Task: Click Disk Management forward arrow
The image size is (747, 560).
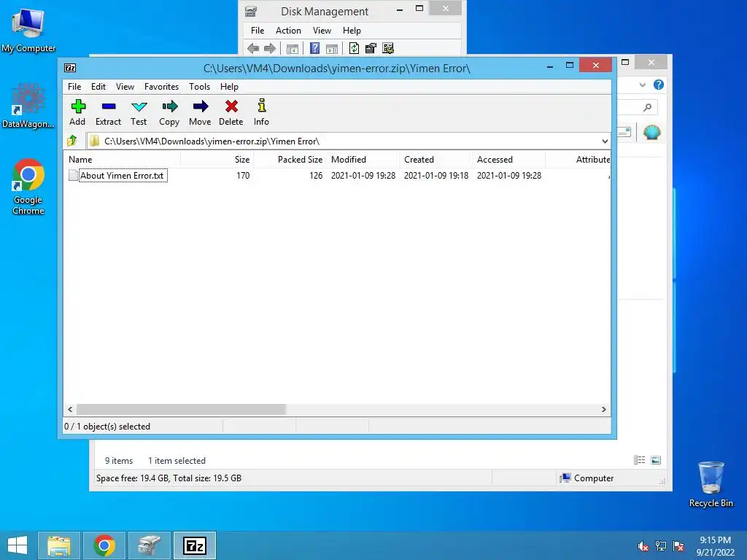Action: click(270, 48)
